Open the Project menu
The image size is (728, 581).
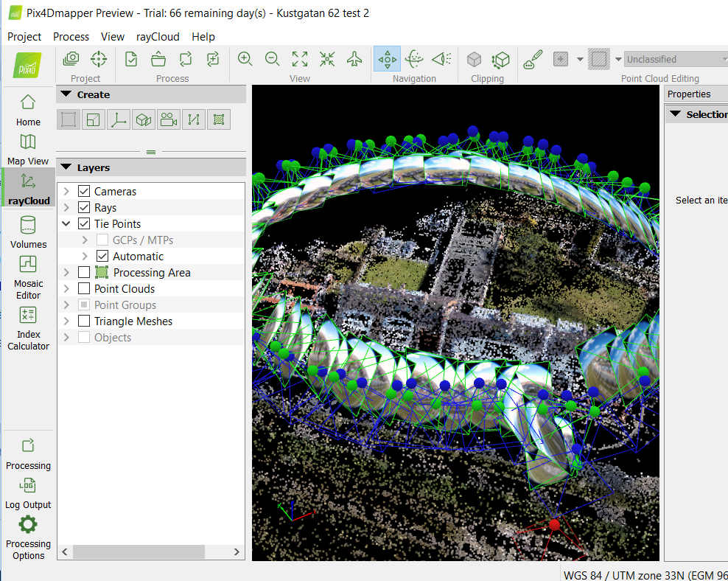tap(24, 37)
